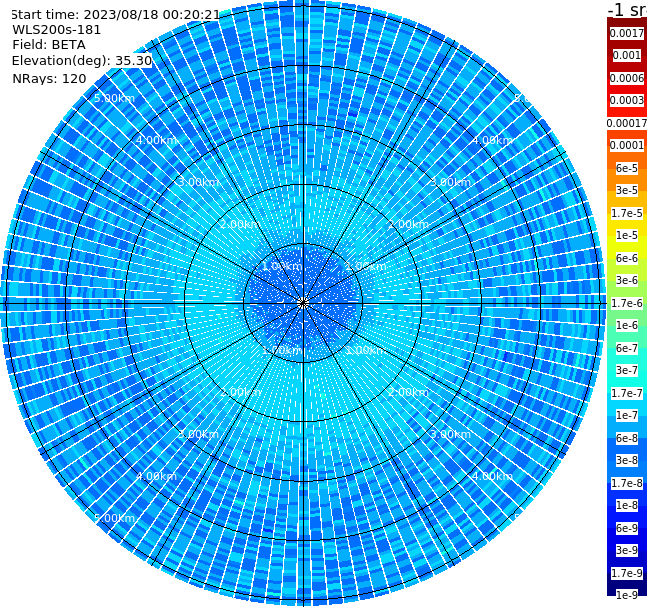Screen dimensions: 647x607
Task: Click the 6e-9 colorbar label
Action: tap(627, 528)
